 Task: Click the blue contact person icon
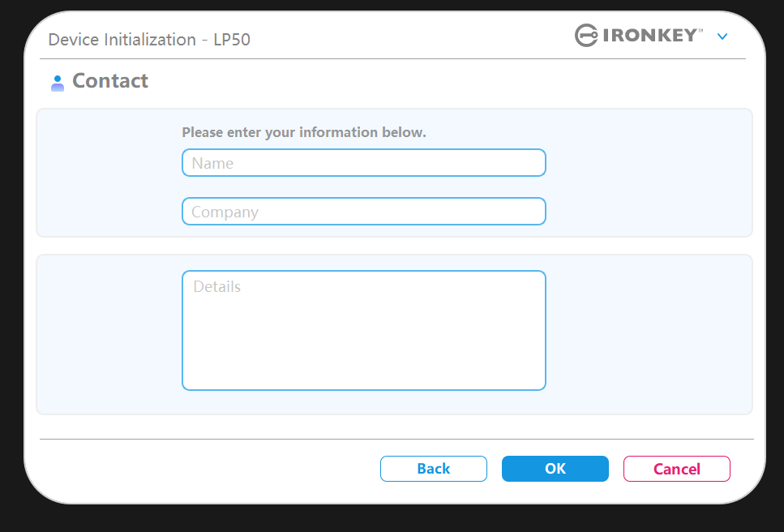[58, 82]
